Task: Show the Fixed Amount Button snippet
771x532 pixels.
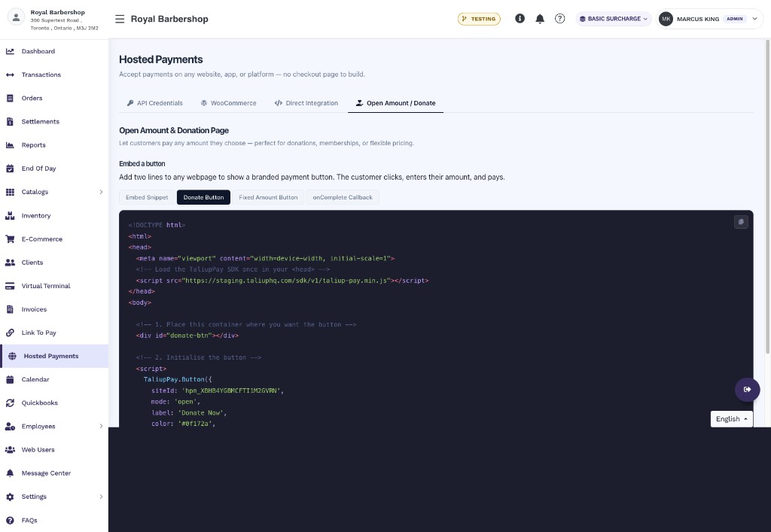Action: tap(268, 197)
